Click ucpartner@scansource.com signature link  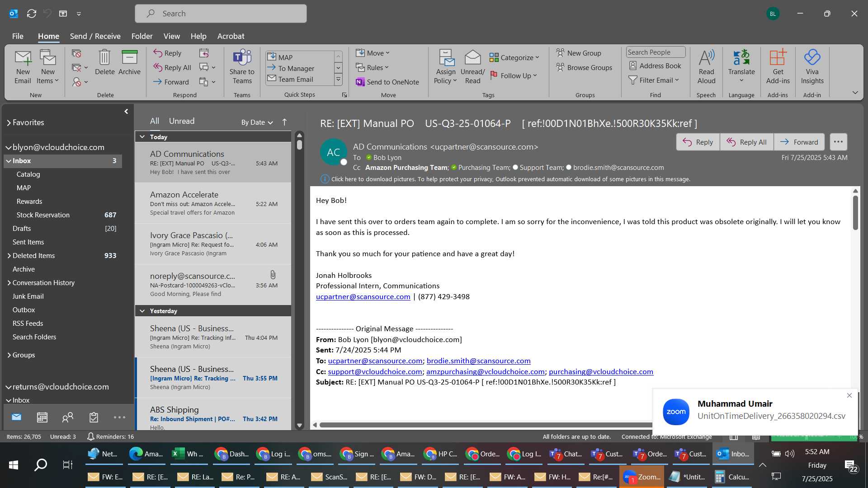(x=363, y=296)
